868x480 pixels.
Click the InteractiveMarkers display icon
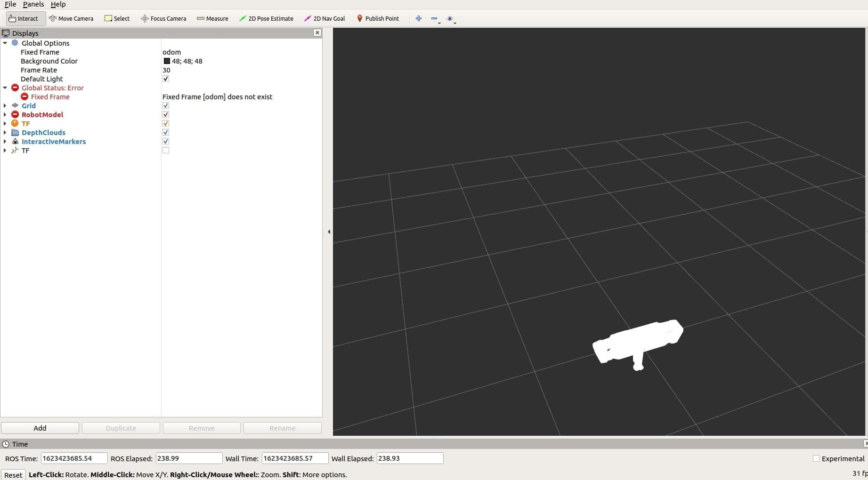point(15,141)
